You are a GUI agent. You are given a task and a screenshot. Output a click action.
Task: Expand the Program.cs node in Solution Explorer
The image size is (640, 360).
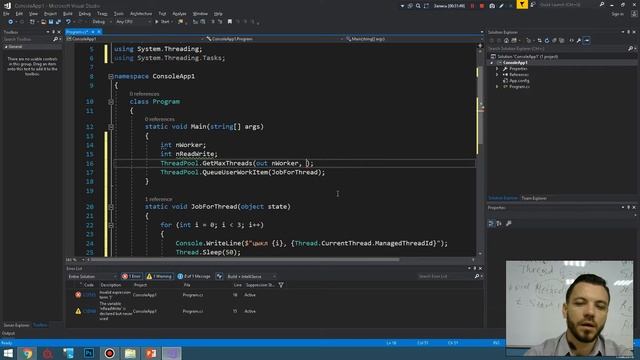497,87
